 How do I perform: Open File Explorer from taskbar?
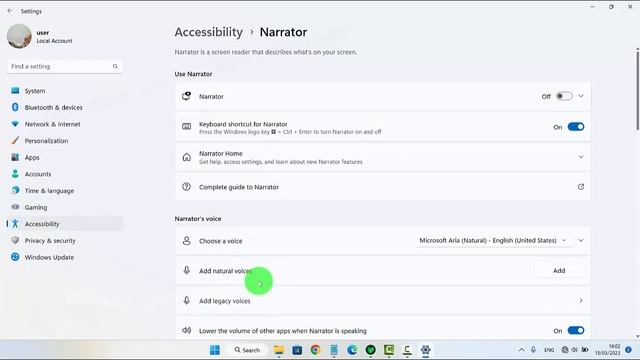279,350
